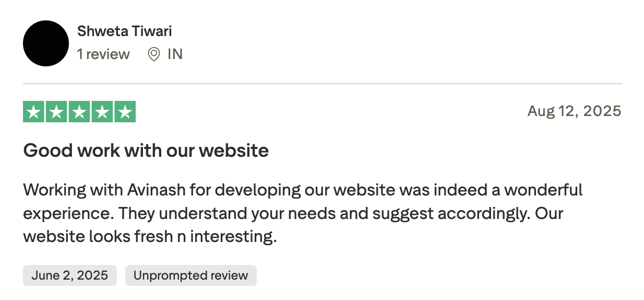Click the fifth green rating star

(x=125, y=112)
